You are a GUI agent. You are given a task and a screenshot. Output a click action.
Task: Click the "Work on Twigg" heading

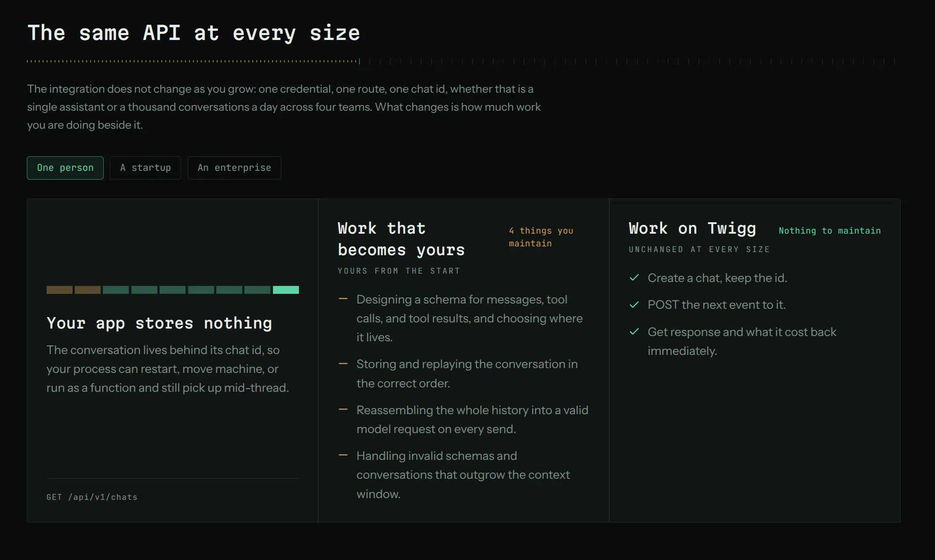pyautogui.click(x=692, y=228)
